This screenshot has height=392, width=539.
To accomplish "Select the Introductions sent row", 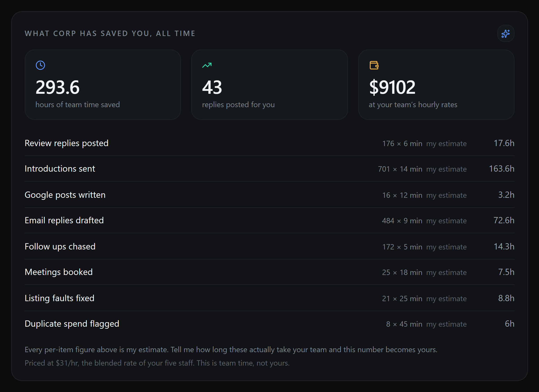I will click(269, 169).
